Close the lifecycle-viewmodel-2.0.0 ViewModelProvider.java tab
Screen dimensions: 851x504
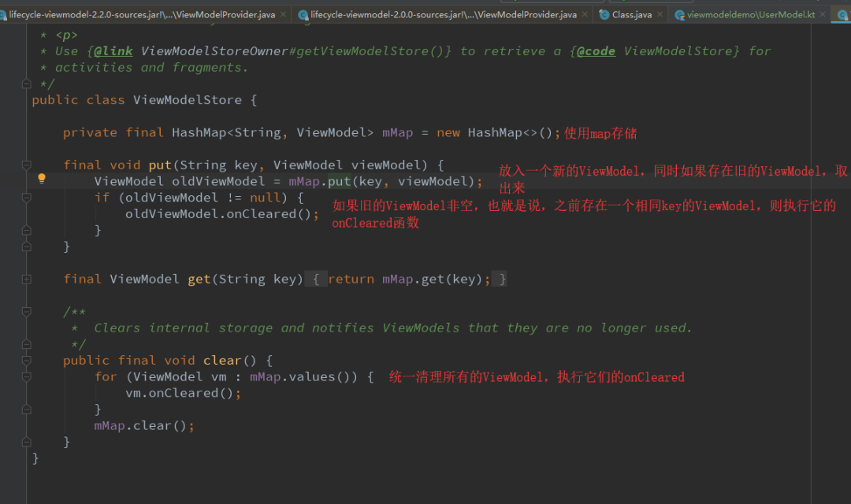(x=585, y=15)
